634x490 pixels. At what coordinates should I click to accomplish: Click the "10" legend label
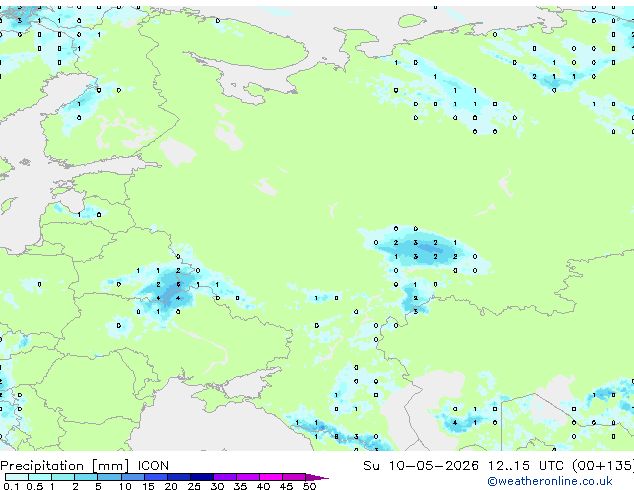pyautogui.click(x=125, y=486)
